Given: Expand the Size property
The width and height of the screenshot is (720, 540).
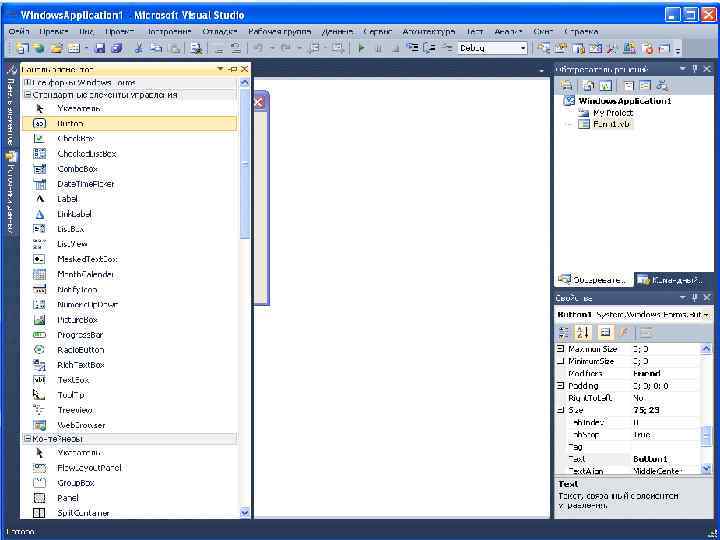Looking at the screenshot, I should coord(561,410).
